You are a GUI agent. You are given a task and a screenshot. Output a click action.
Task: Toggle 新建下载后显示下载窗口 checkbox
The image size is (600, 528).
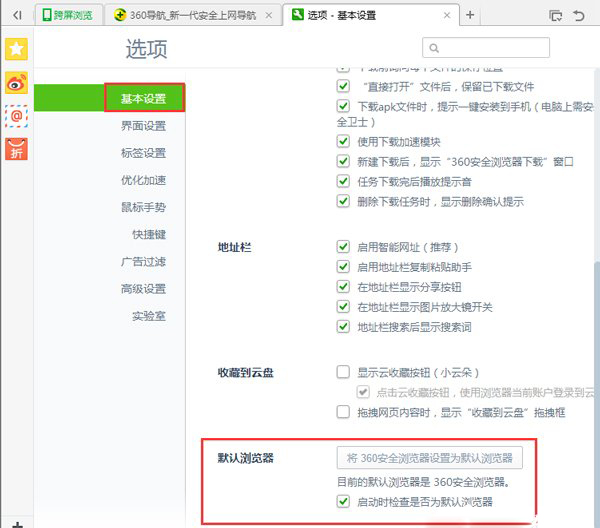(343, 161)
